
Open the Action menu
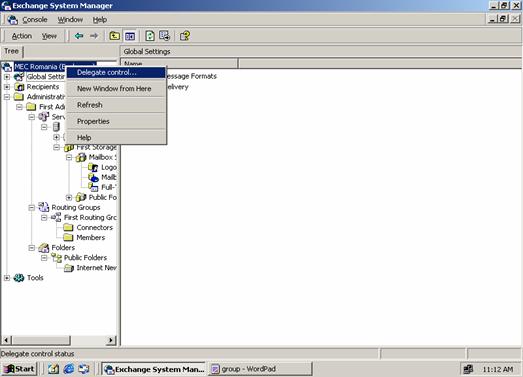22,36
